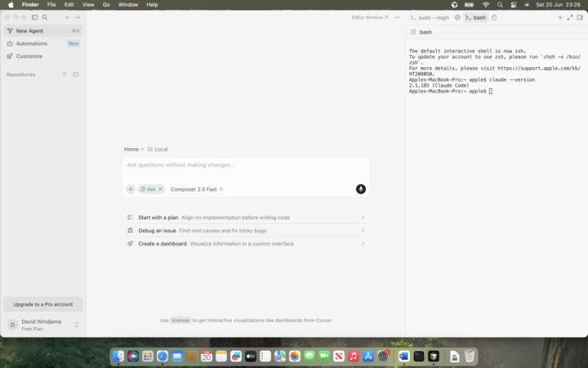Click Upgrade to a Pro account
The image size is (588, 368).
[43, 304]
